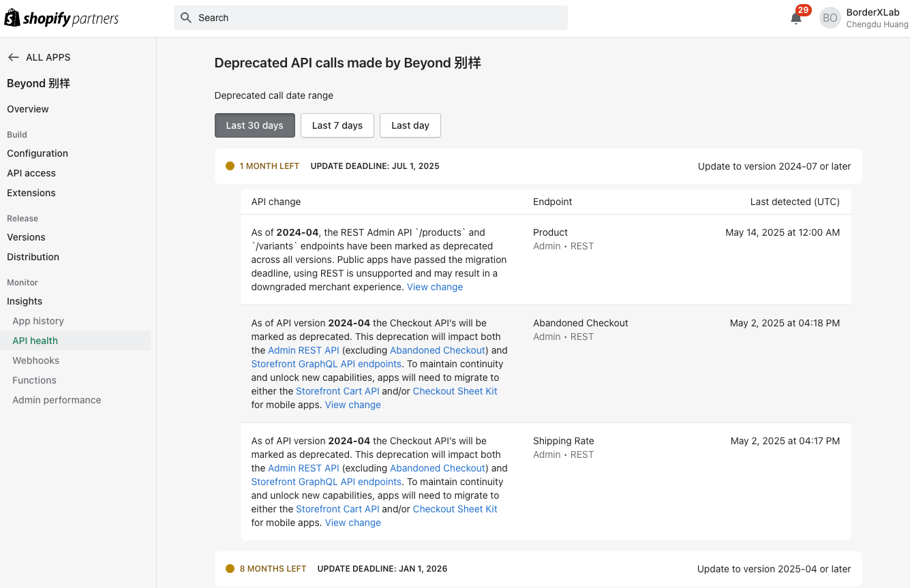
Task: Expand the 8 MONTHS LEFT deprecation section
Action: (x=538, y=569)
